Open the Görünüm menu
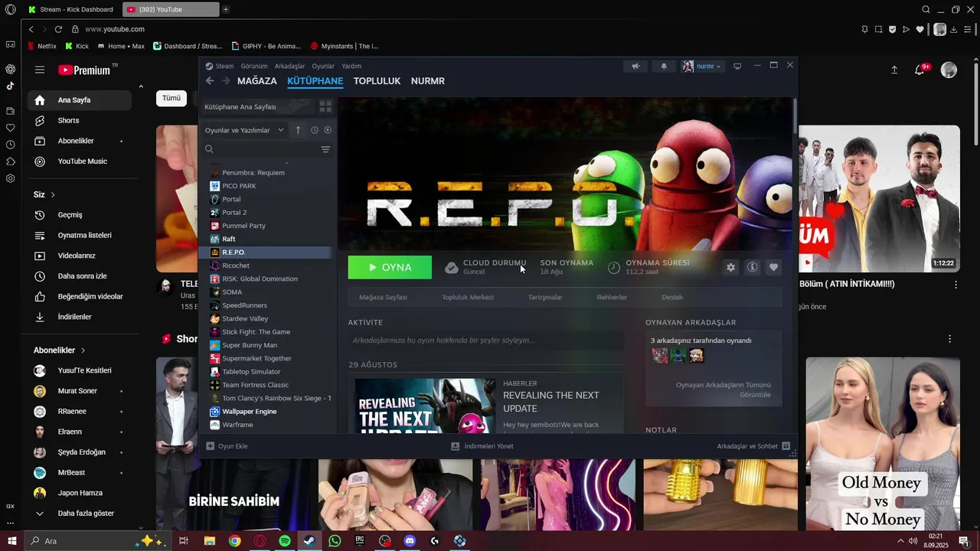The image size is (980, 551). 254,66
